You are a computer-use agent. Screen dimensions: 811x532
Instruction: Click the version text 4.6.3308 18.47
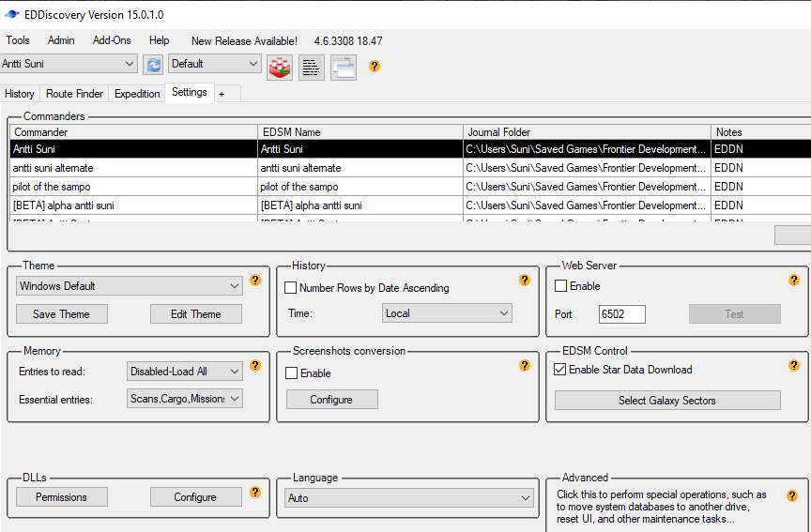pos(348,41)
